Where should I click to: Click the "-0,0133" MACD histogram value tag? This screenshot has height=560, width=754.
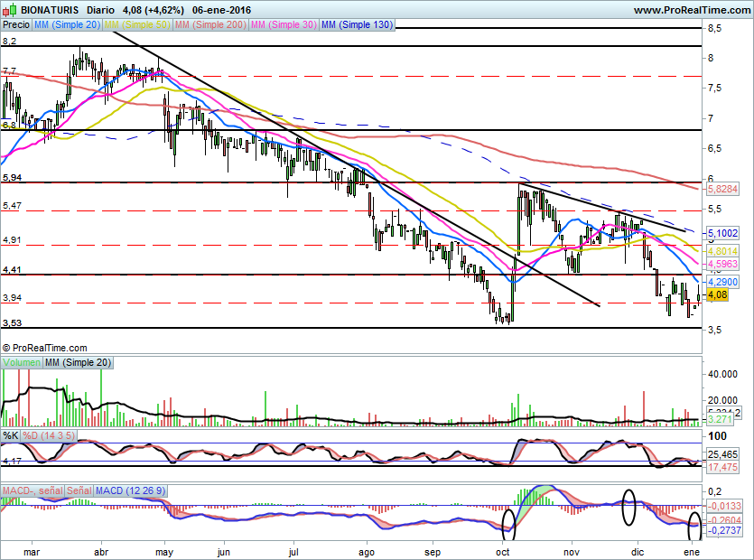(x=723, y=506)
